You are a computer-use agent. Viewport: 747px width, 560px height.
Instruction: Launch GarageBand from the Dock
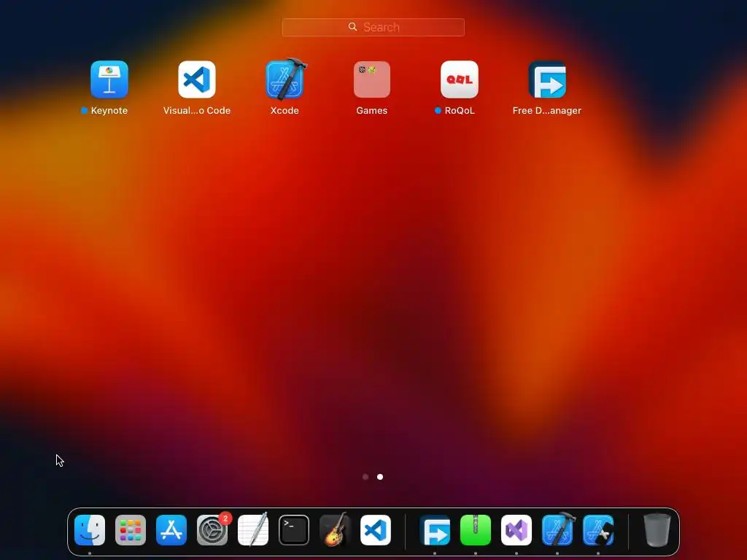point(335,530)
